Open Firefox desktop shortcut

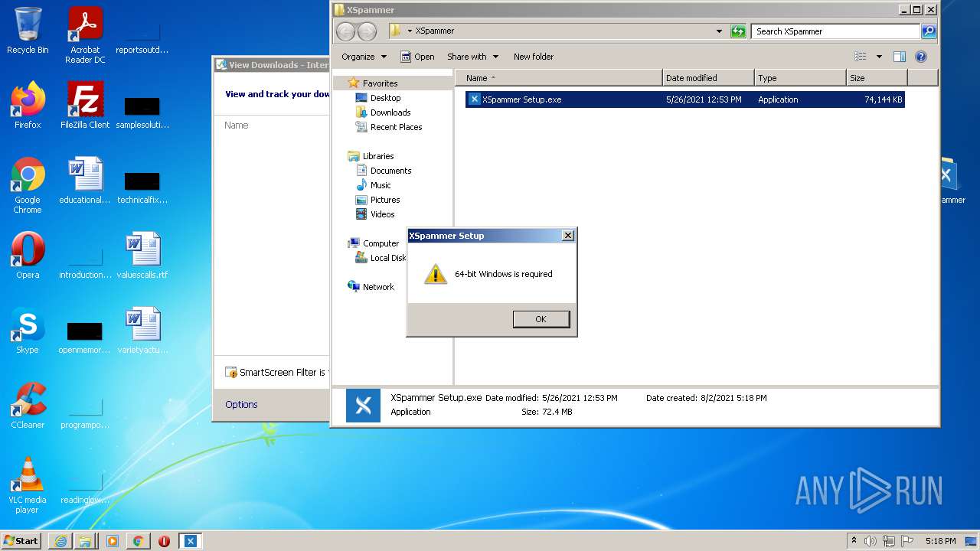28,106
